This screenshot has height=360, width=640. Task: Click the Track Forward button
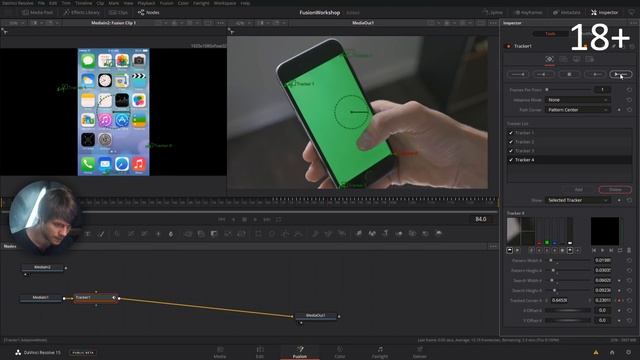click(620, 74)
